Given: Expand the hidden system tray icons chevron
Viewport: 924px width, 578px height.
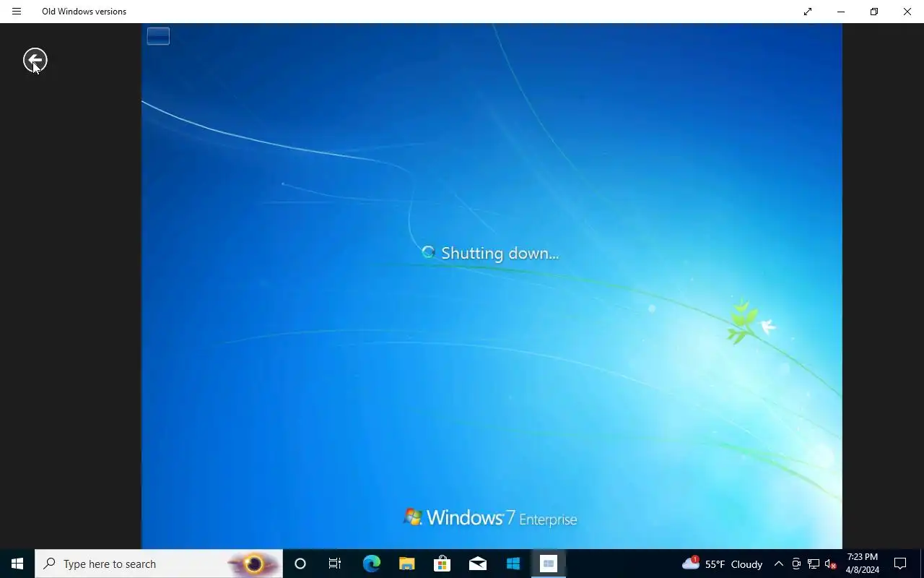Looking at the screenshot, I should [x=778, y=564].
